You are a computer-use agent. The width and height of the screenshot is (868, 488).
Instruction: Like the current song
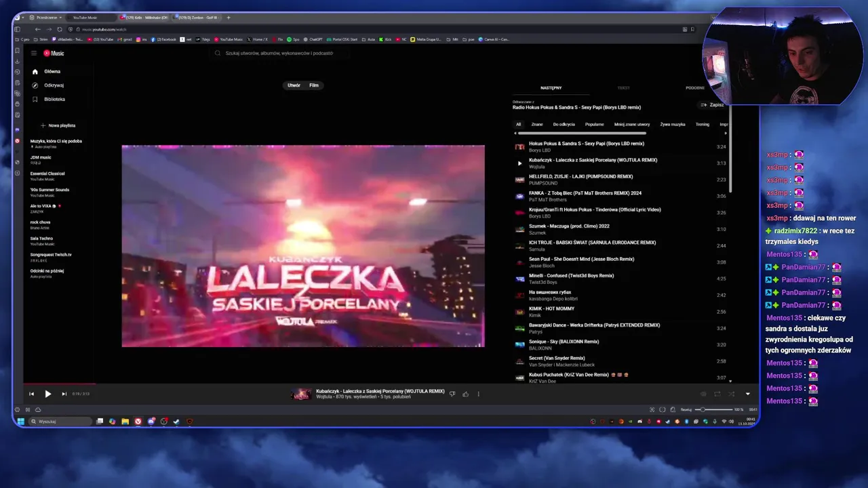(x=465, y=394)
